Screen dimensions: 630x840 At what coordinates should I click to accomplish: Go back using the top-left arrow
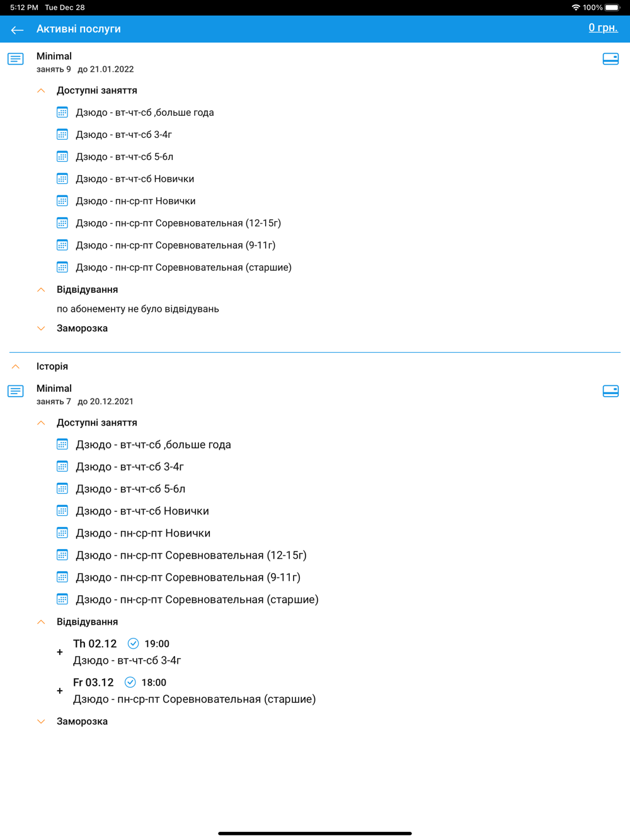(17, 30)
